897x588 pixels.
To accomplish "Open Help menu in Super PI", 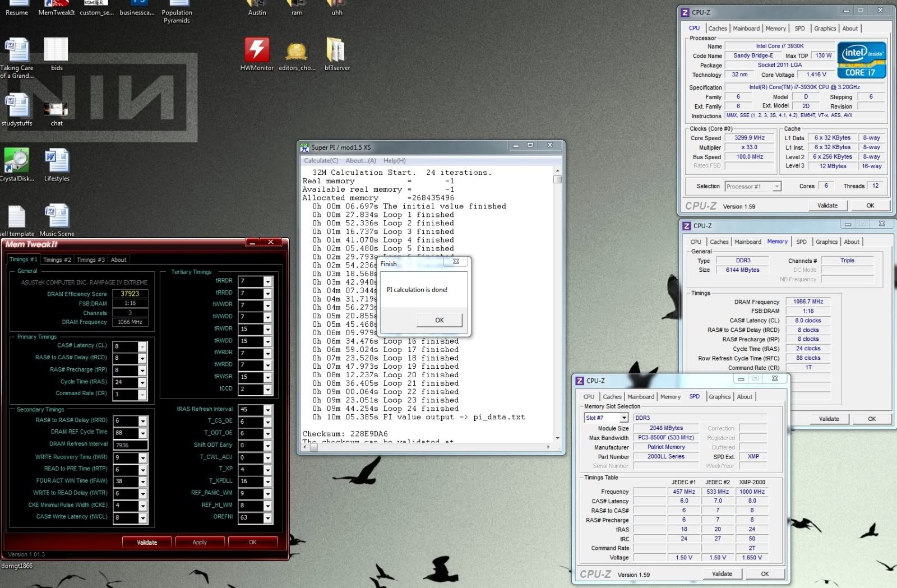I will pos(395,161).
